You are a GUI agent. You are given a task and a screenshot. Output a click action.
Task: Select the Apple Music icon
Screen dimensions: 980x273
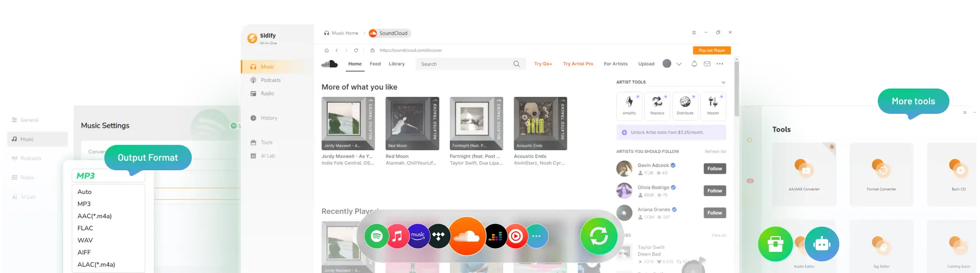[398, 236]
